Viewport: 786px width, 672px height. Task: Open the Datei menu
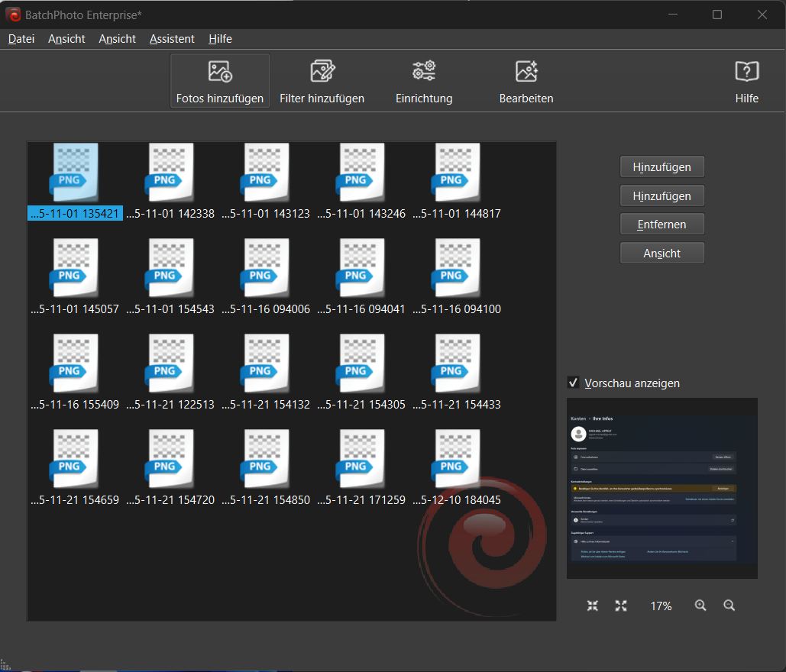(21, 39)
